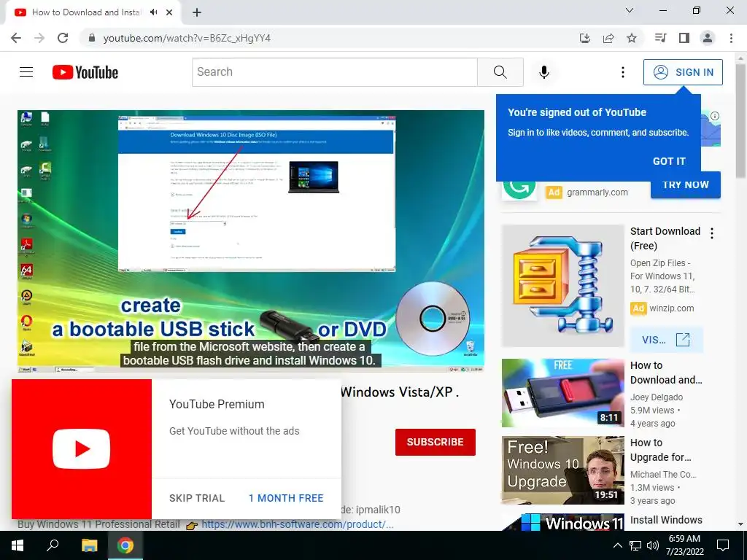The width and height of the screenshot is (747, 560).
Task: Open options menu for WinZip ad
Action: coord(712,233)
